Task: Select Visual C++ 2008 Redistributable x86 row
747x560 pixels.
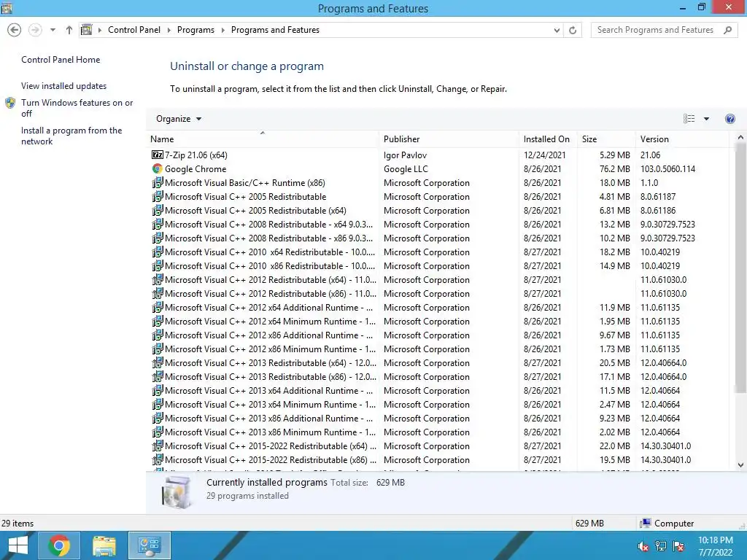Action: click(x=438, y=238)
